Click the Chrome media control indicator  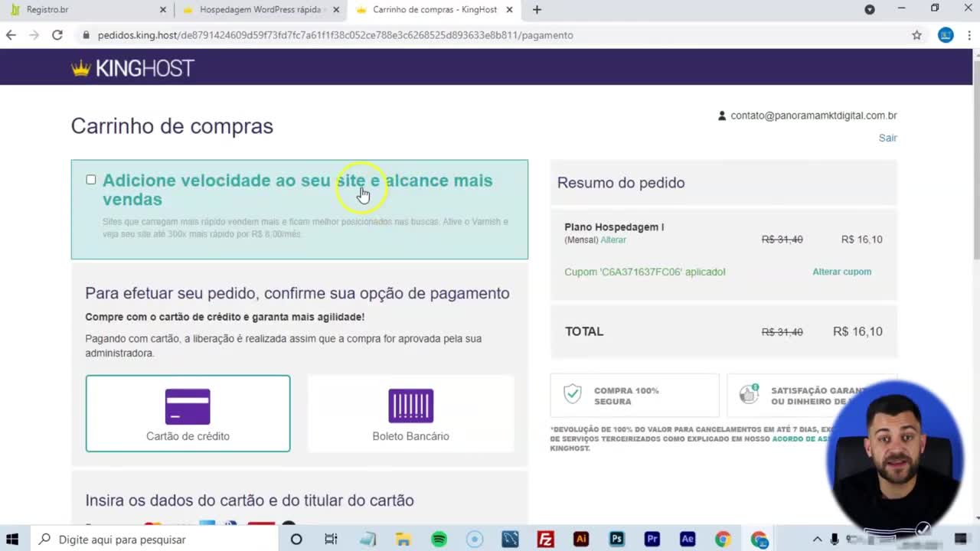pos(869,10)
